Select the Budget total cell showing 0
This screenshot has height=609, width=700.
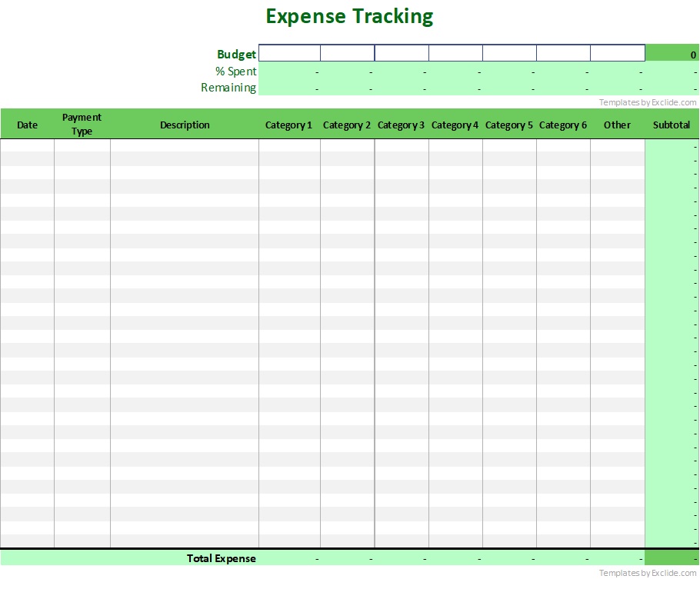[672, 52]
